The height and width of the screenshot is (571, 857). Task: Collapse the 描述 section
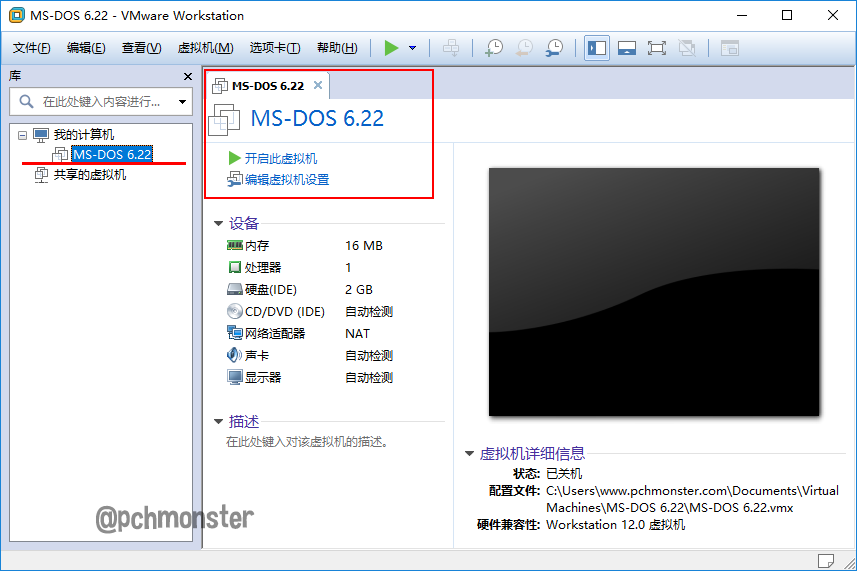tap(219, 421)
